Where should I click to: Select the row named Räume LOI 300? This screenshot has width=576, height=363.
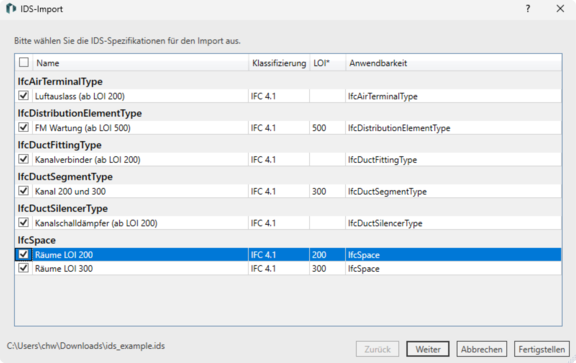[x=288, y=268]
